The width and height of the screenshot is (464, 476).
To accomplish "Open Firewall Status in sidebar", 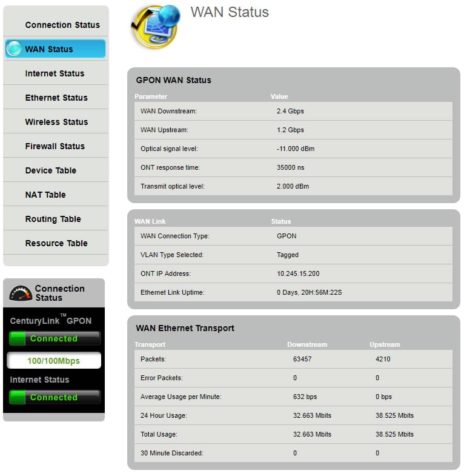I will pos(55,146).
